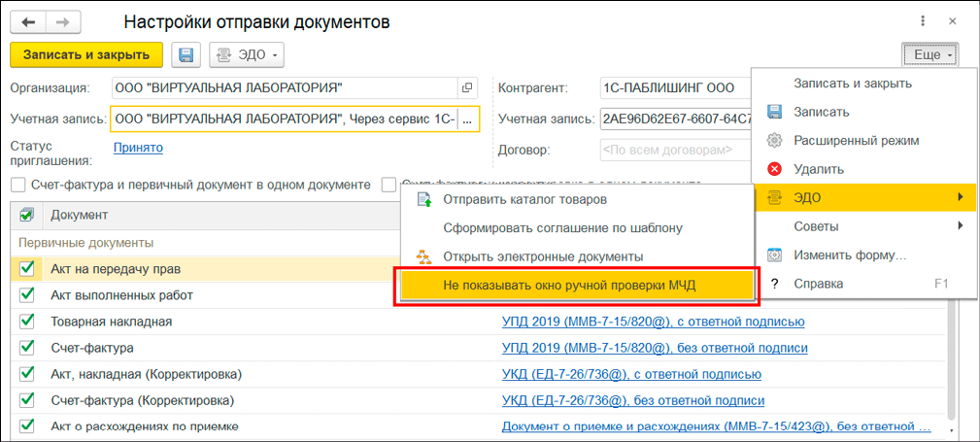Click the vertical dots menu icon in title bar
Viewport: 980px width, 442px height.
click(x=920, y=21)
